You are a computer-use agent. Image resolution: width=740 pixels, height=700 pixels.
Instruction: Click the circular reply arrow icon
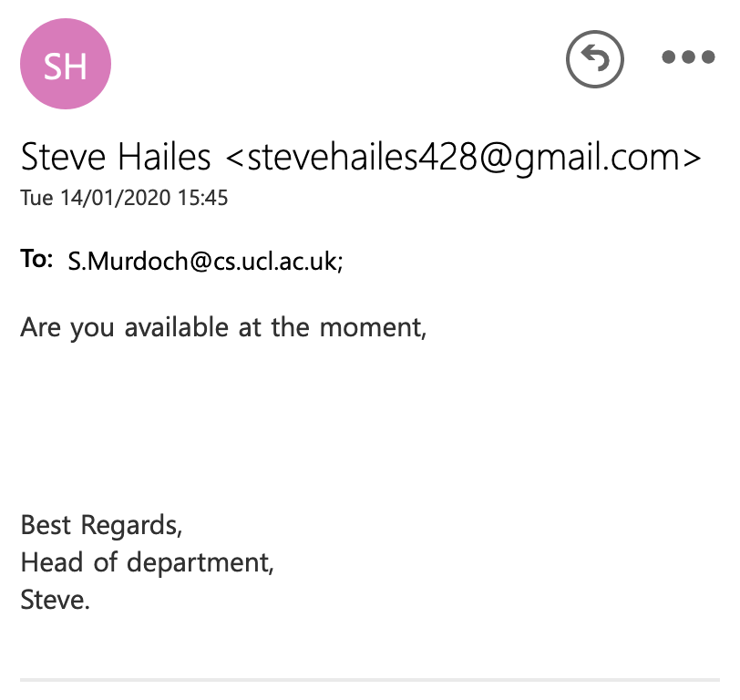click(594, 59)
